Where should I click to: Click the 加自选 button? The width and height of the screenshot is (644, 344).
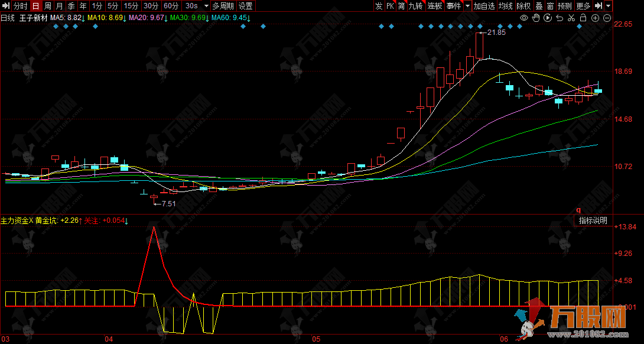point(484,6)
